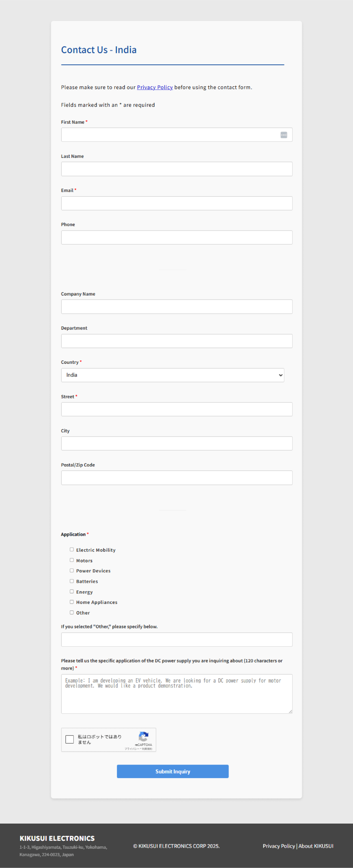Check the Other application option
The width and height of the screenshot is (353, 868).
coord(72,612)
